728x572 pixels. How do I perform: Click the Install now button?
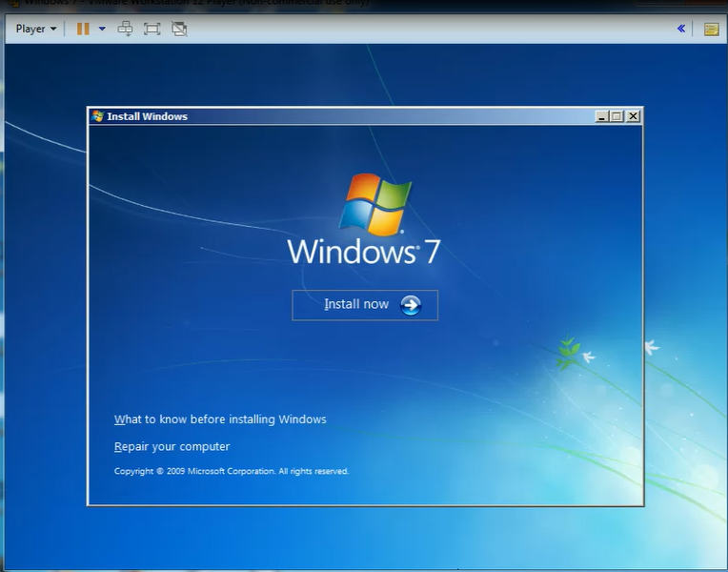pos(365,305)
